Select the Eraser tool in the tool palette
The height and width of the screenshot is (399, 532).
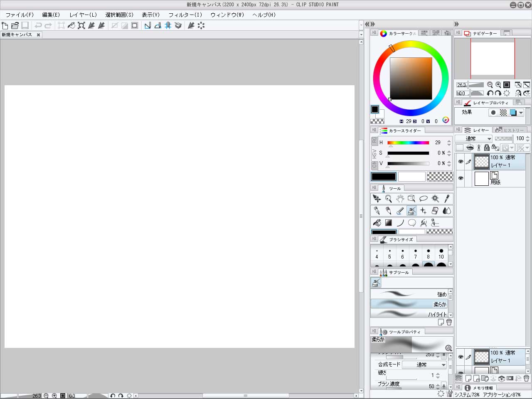tap(435, 211)
